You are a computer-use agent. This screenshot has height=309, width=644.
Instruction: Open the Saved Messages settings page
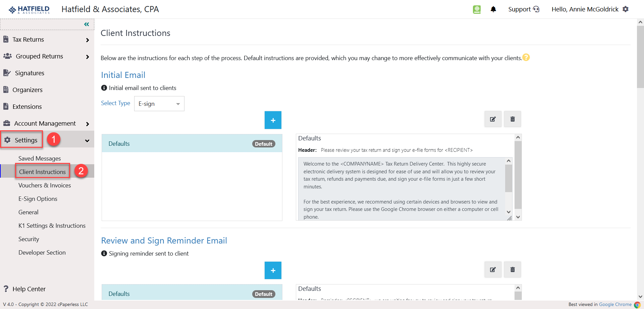[39, 158]
